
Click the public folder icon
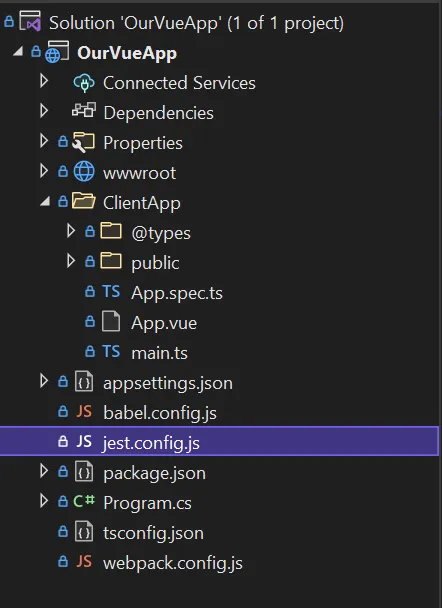111,261
